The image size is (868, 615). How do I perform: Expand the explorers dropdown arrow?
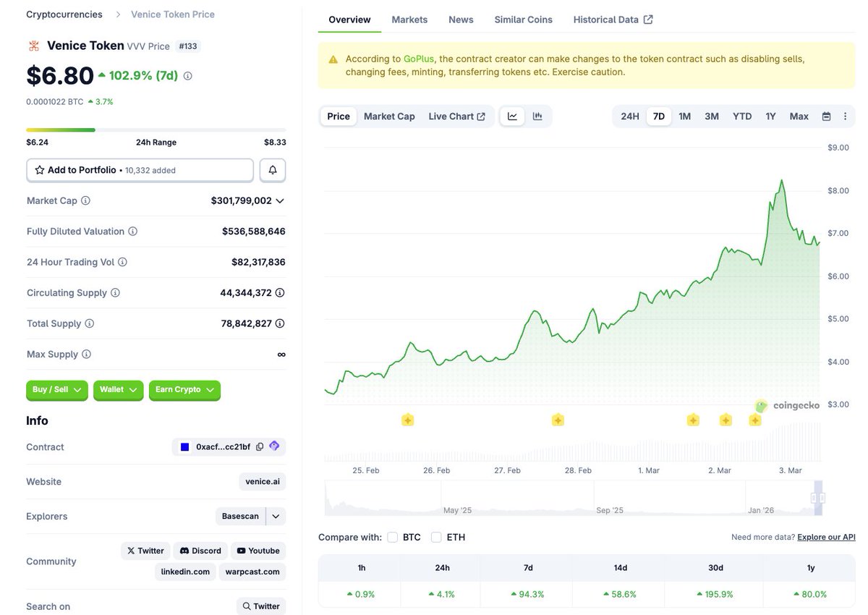276,516
